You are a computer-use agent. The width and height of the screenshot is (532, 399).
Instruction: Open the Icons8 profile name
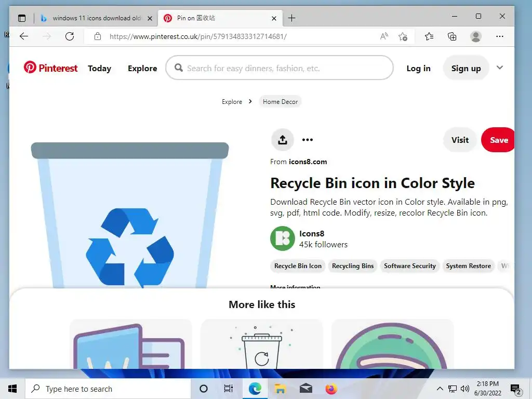312,234
